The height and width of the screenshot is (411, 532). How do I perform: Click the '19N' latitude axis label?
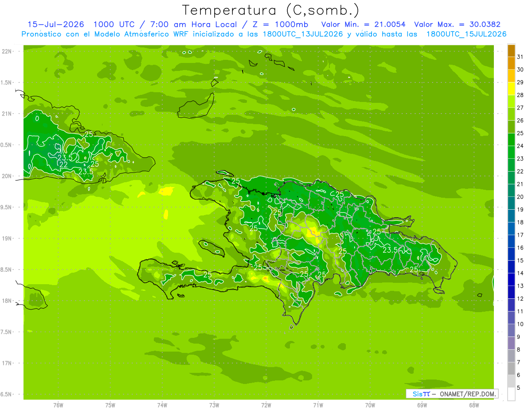(x=7, y=238)
